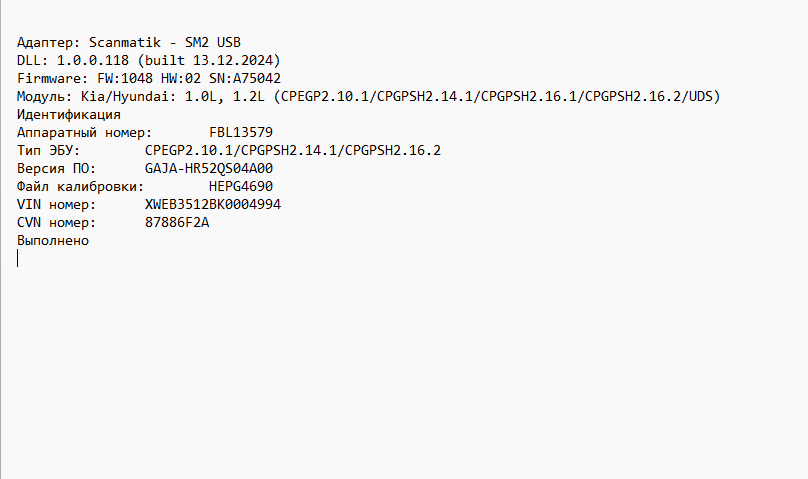The image size is (808, 479).
Task: Click the Выполнено status line
Action: [53, 241]
